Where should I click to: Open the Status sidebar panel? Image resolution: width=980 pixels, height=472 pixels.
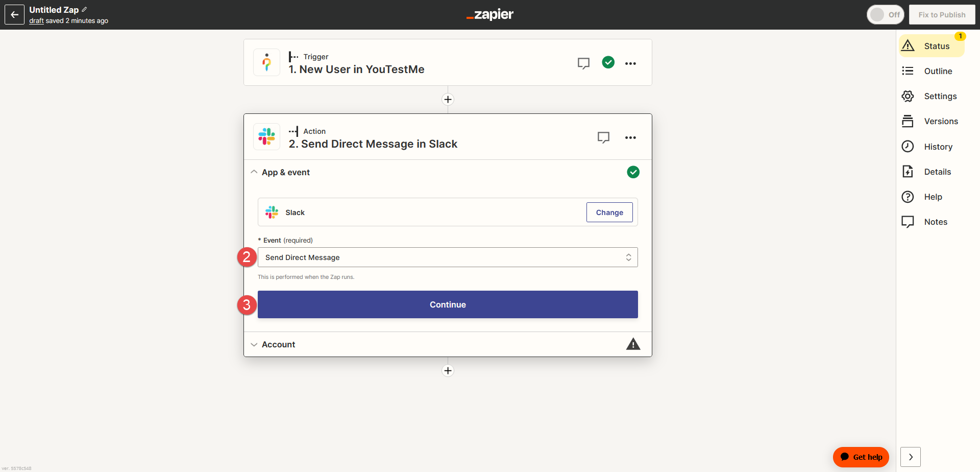click(932, 46)
